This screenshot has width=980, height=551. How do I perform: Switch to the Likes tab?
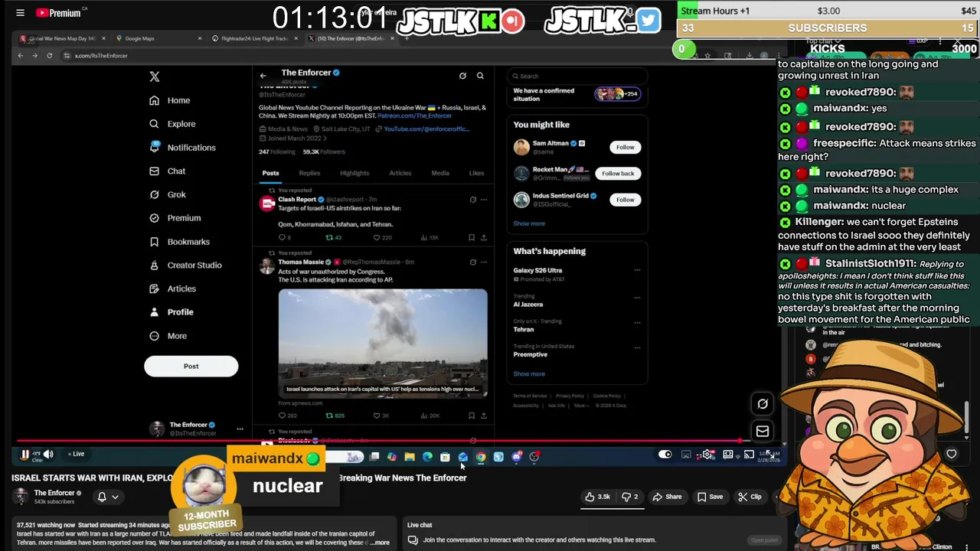476,173
